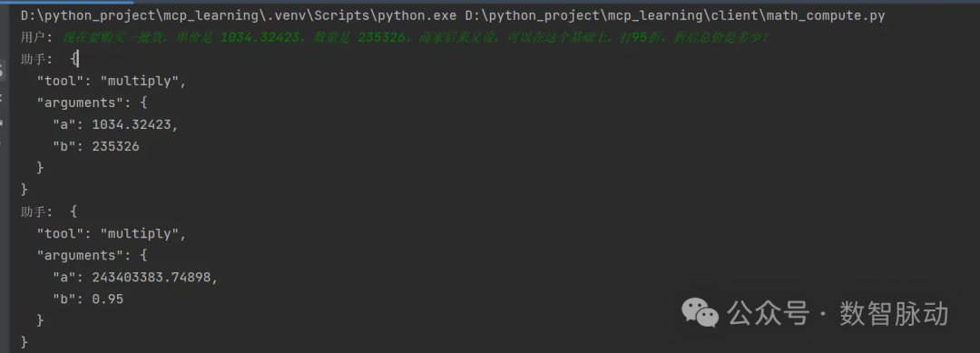This screenshot has height=353, width=980.
Task: Click the final closing brace of the output
Action: pos(24,342)
